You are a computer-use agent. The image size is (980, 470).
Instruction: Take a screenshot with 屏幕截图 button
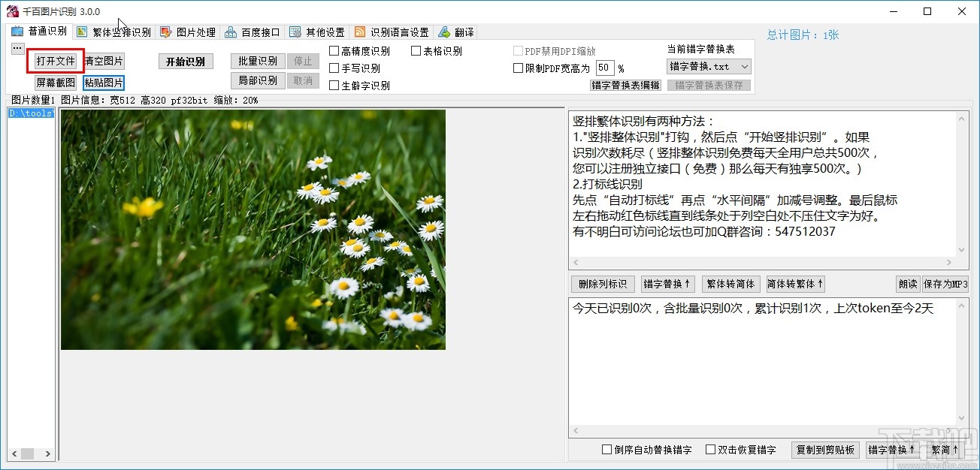[56, 83]
